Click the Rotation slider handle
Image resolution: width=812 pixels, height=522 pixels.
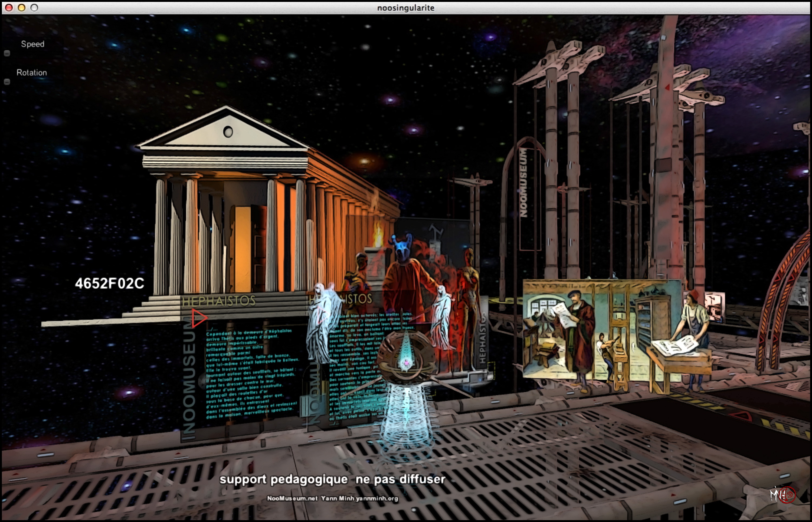(x=7, y=82)
